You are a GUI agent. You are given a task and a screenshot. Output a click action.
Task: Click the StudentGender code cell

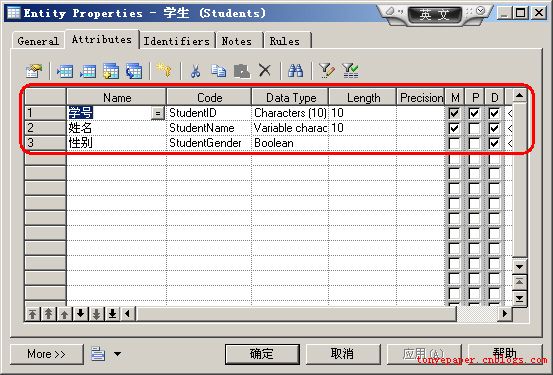click(x=209, y=143)
